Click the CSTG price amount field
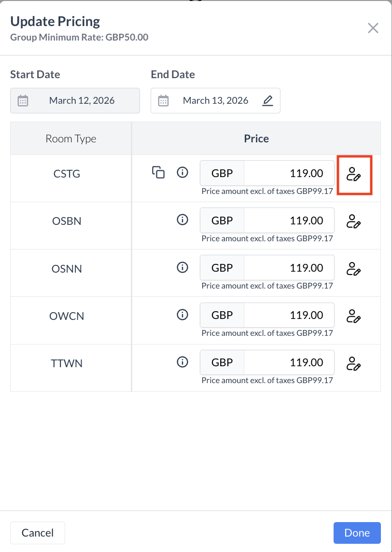392x552 pixels. 289,173
